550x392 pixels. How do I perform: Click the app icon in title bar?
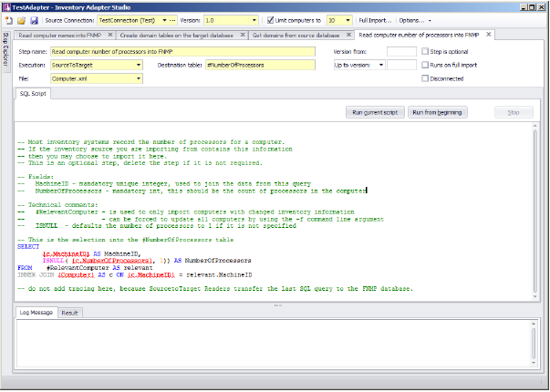coord(7,5)
